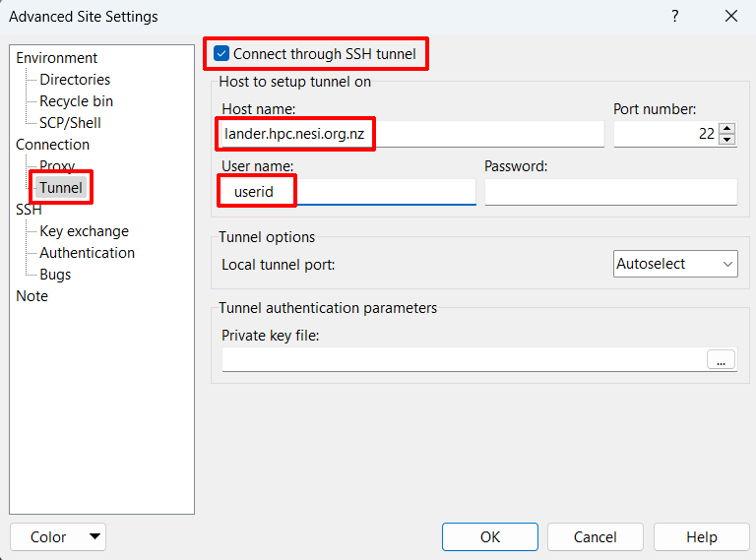The width and height of the screenshot is (756, 560).
Task: Select Tunnel in the settings tree
Action: tap(61, 188)
